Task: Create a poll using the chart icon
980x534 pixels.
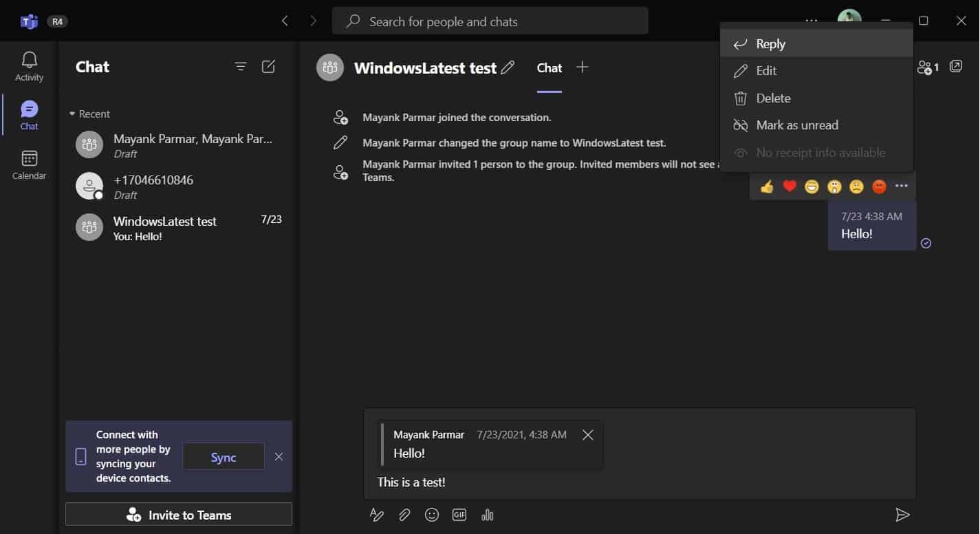Action: (x=487, y=514)
